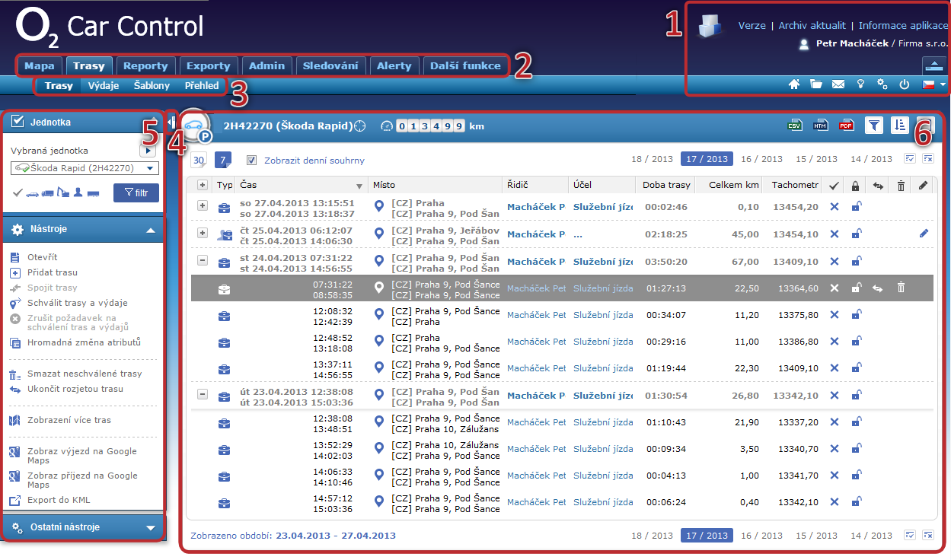
Task: Expand the Ostatní nástroje panel
Action: tap(151, 527)
